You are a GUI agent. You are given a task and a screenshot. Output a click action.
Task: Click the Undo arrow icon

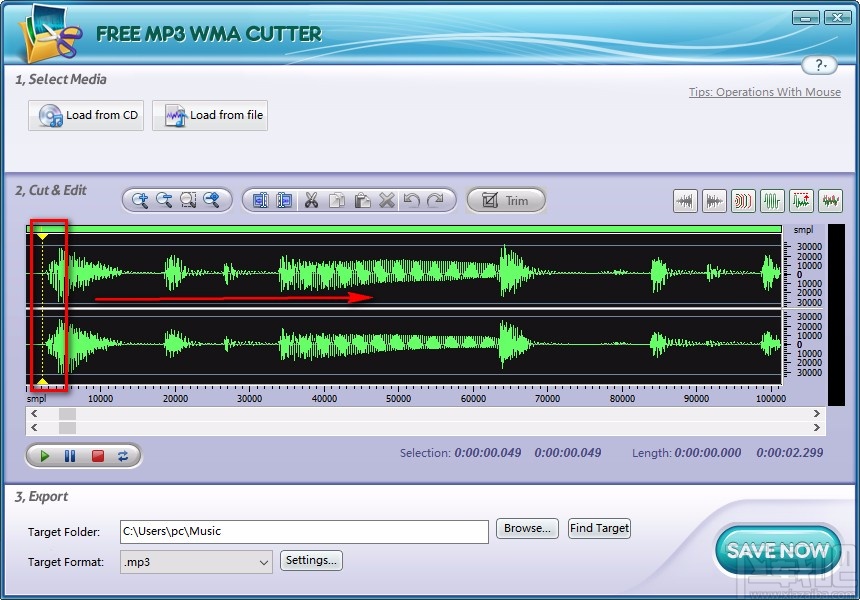coord(411,200)
